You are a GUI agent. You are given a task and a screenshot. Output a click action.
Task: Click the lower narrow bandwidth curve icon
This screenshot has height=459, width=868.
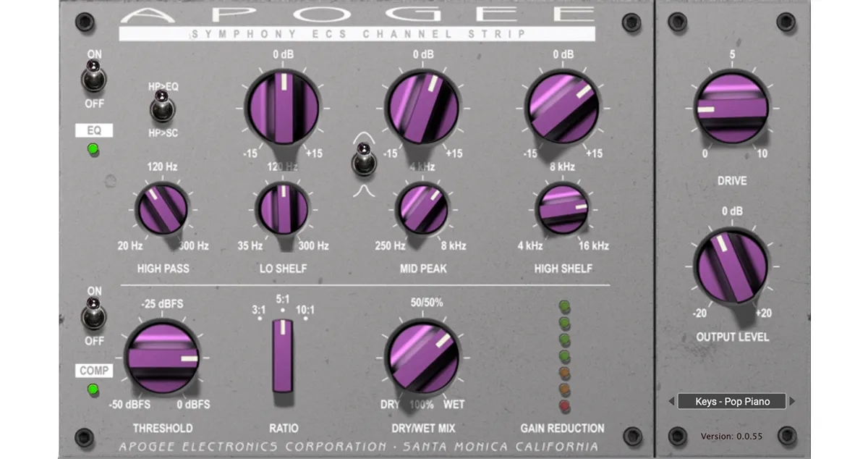[364, 190]
